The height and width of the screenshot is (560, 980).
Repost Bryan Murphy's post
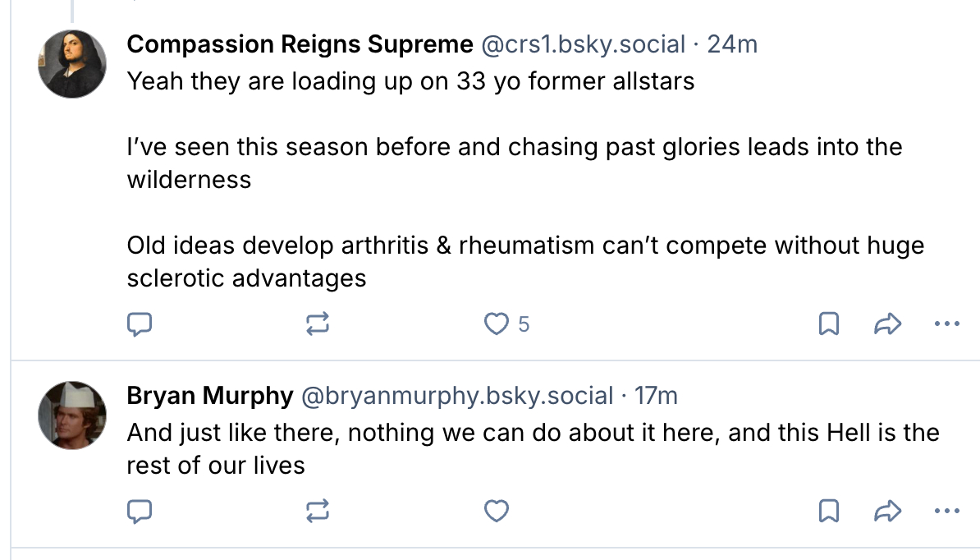318,512
